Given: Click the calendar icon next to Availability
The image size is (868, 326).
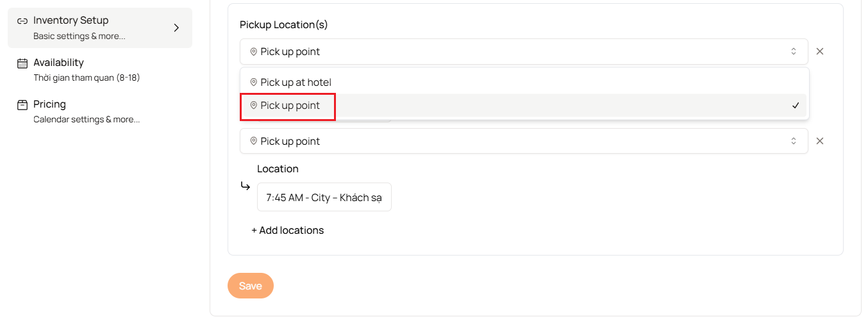Looking at the screenshot, I should [x=22, y=63].
